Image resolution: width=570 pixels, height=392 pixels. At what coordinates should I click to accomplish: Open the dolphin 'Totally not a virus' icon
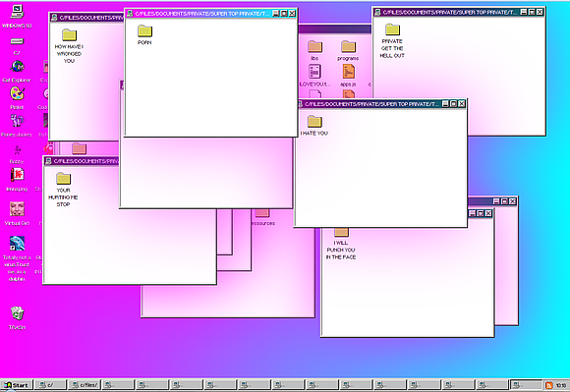tap(17, 244)
